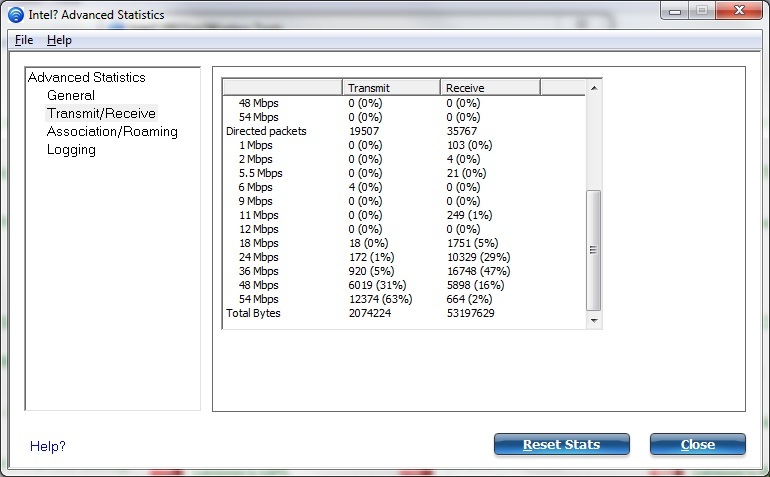
Task: Click the 5898 (16%) receive value
Action: [475, 285]
